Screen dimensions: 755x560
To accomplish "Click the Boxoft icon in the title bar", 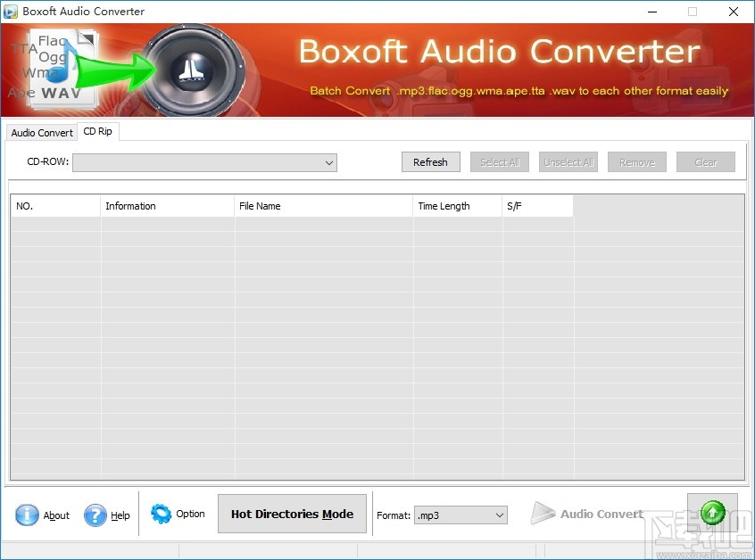I will tap(12, 11).
